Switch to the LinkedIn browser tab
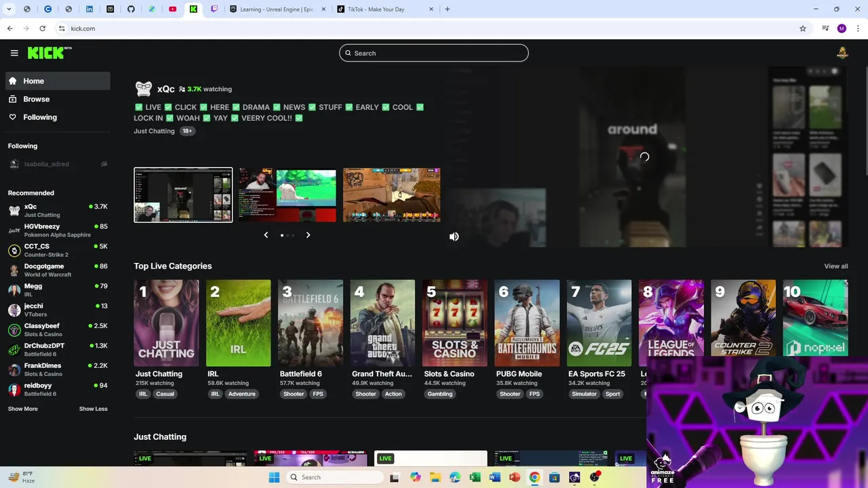The image size is (868, 488). click(x=90, y=9)
